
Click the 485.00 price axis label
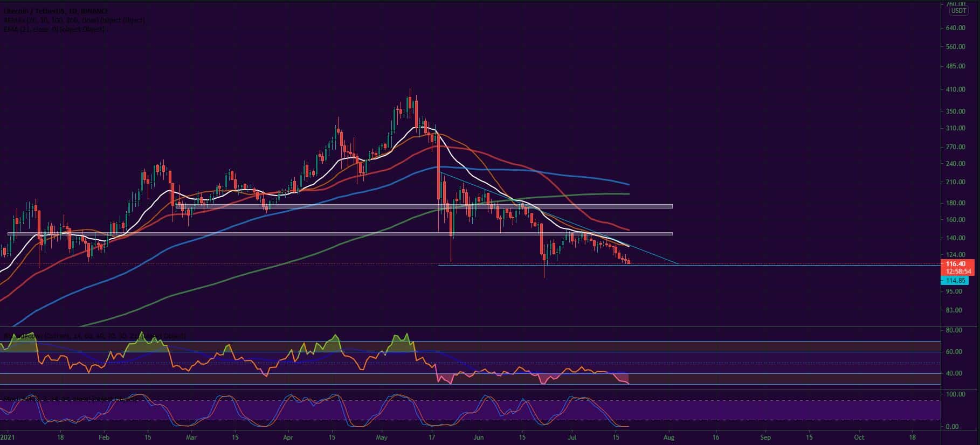(x=955, y=66)
